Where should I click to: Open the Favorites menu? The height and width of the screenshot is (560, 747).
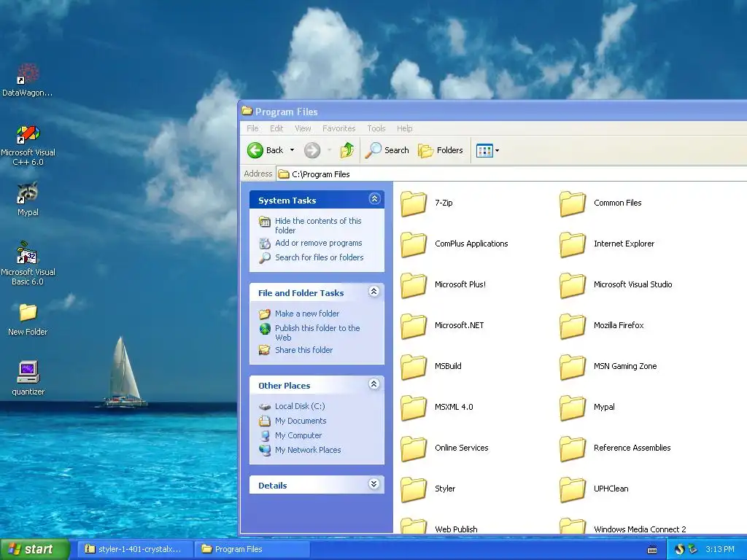pyautogui.click(x=338, y=128)
